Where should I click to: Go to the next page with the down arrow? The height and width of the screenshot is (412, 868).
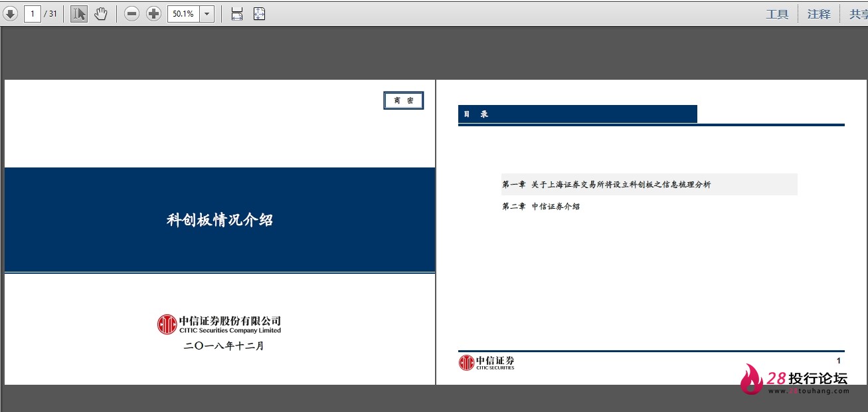coord(11,13)
